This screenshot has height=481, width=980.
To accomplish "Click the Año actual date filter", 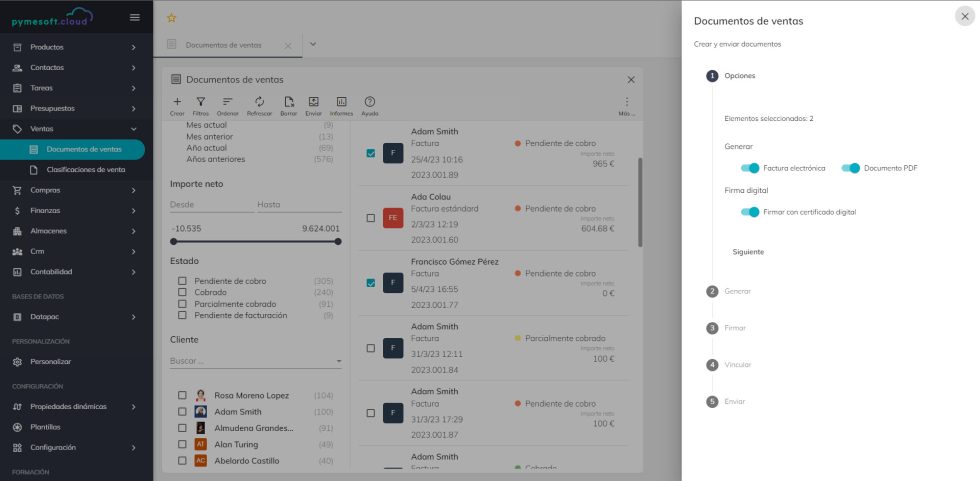I will click(x=206, y=148).
